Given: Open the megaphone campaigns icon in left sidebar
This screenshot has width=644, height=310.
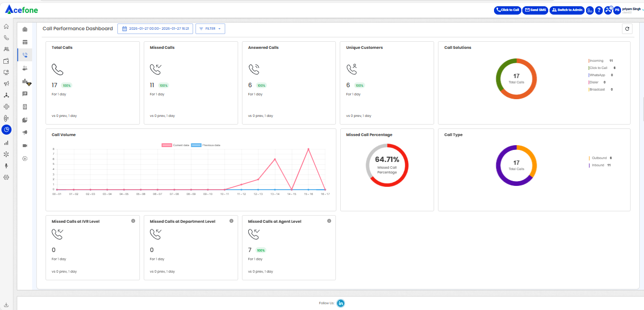Looking at the screenshot, I should (x=6, y=84).
